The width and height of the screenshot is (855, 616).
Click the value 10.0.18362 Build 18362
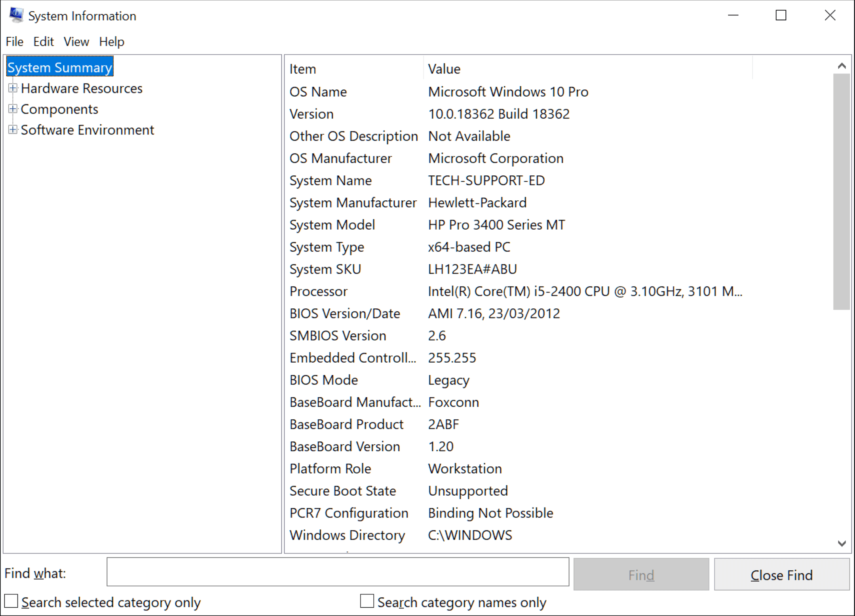[499, 114]
